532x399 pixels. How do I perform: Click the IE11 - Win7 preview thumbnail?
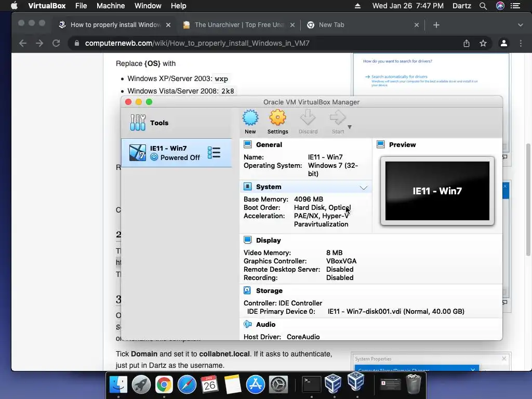[x=437, y=191]
